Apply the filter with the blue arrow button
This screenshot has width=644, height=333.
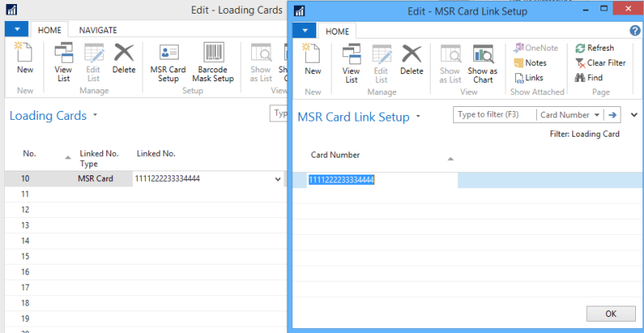coord(613,115)
